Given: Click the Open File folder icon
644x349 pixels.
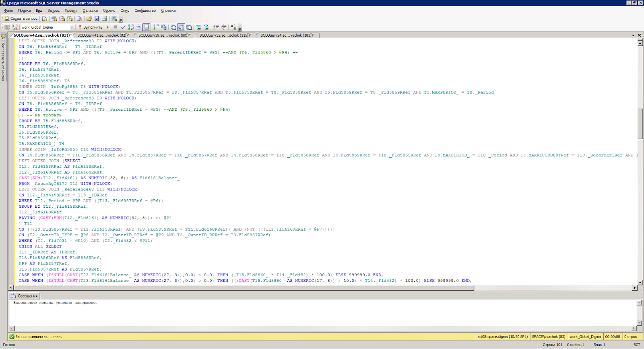Looking at the screenshot, I should 89,19.
